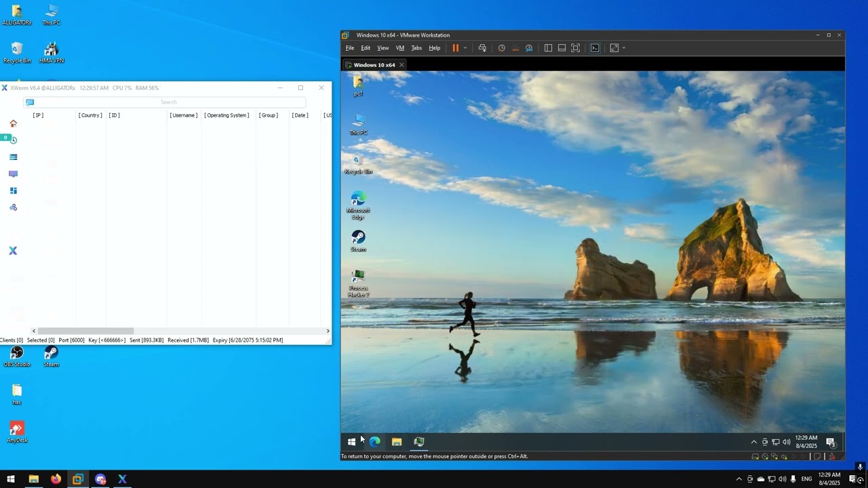Click the guest Windows Start button

(351, 442)
